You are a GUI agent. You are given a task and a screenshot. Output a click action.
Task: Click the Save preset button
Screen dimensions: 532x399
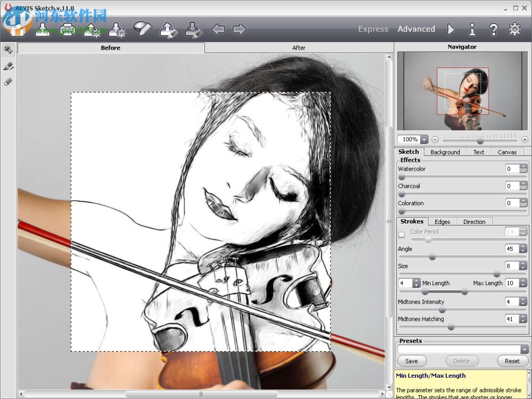point(411,361)
